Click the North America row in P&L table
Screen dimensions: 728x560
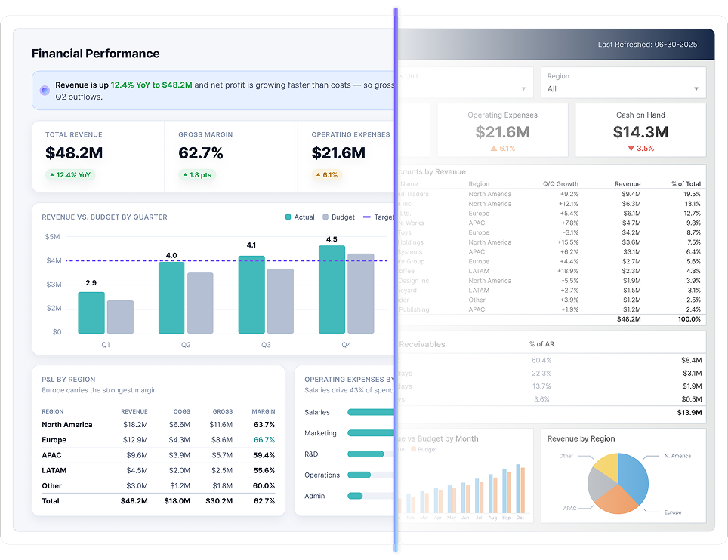pos(159,424)
